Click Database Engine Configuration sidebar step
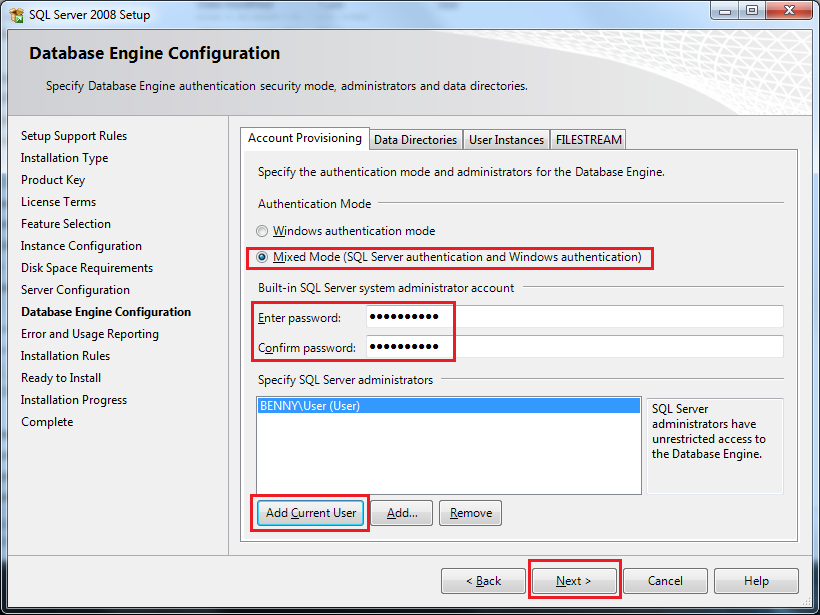 coord(106,312)
